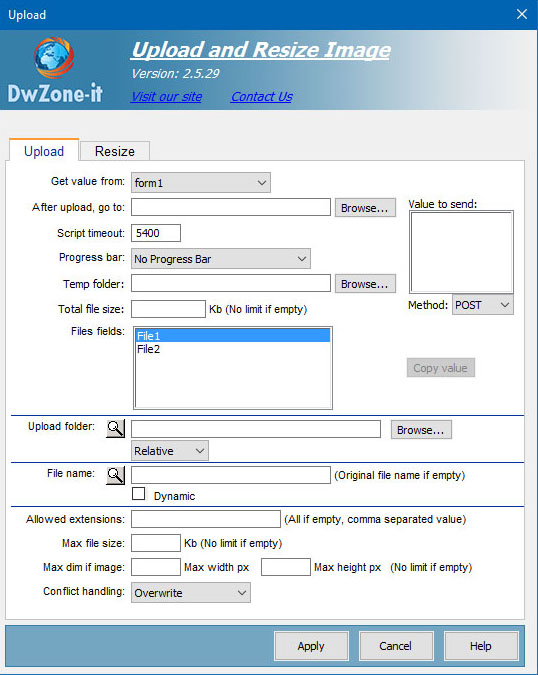The width and height of the screenshot is (538, 675).
Task: Click the Apply button
Action: tap(311, 646)
